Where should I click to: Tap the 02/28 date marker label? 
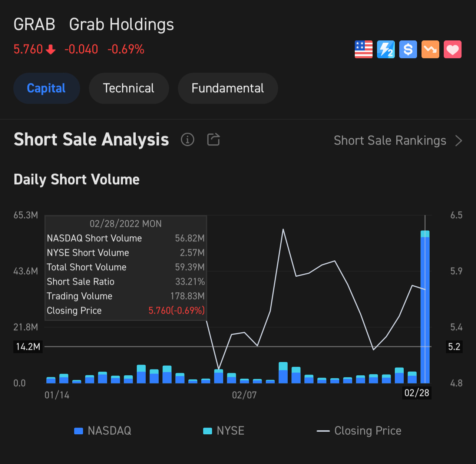click(417, 393)
